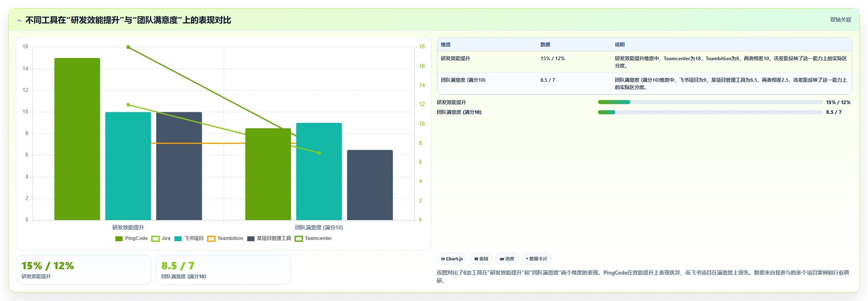The height and width of the screenshot is (301, 868).
Task: Click the 双轴关联 badge in the header
Action: coord(840,20)
